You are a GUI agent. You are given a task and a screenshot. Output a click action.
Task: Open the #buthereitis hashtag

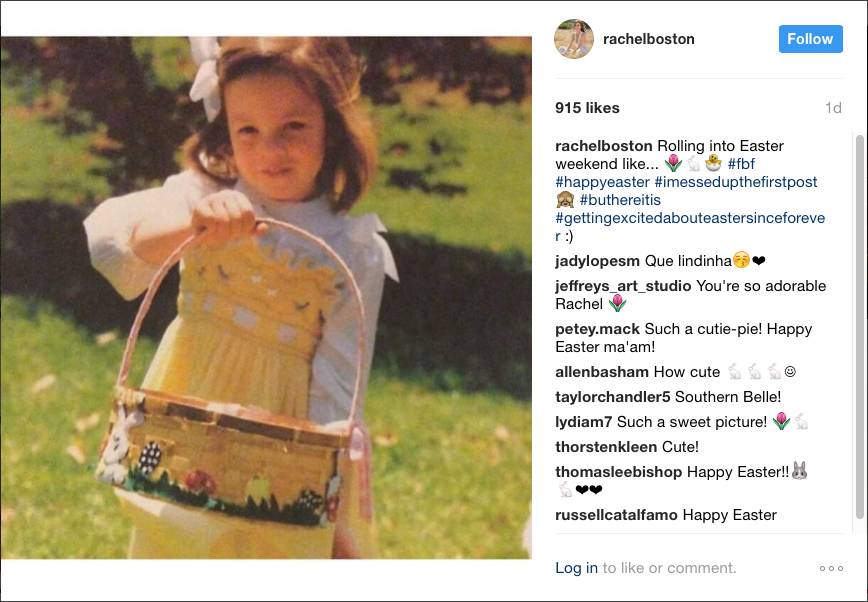(620, 200)
